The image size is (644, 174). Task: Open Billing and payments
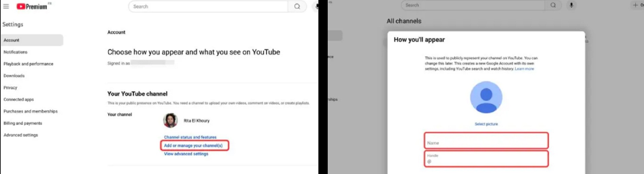pos(23,123)
